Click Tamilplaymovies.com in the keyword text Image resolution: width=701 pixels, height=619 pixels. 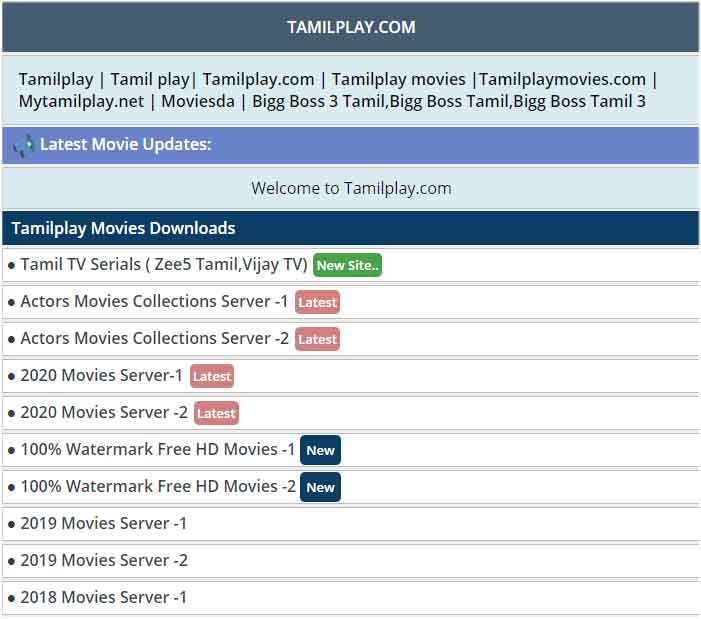pos(562,80)
